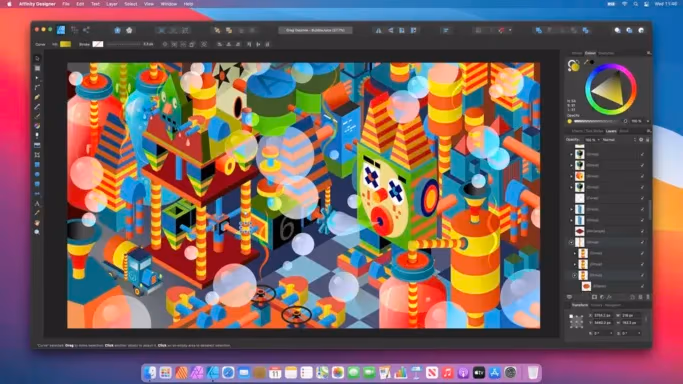683x384 pixels.
Task: Click the yellow Fill colour swatch in context toolbar
Action: tap(65, 44)
